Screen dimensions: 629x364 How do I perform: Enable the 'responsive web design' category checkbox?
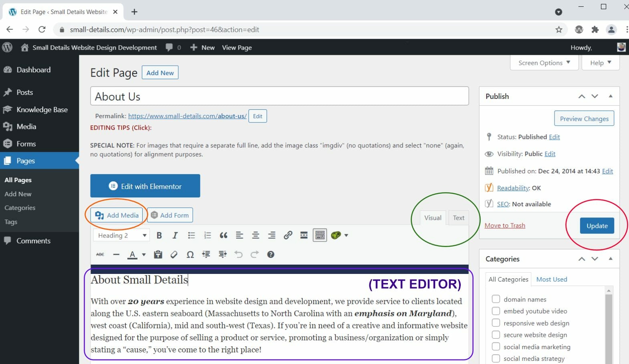tap(496, 323)
